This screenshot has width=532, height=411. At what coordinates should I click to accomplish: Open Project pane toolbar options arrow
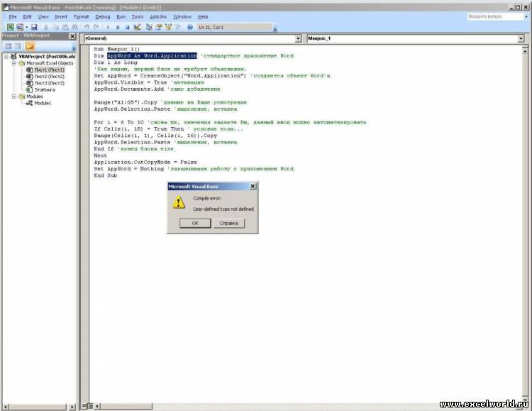pos(74,48)
